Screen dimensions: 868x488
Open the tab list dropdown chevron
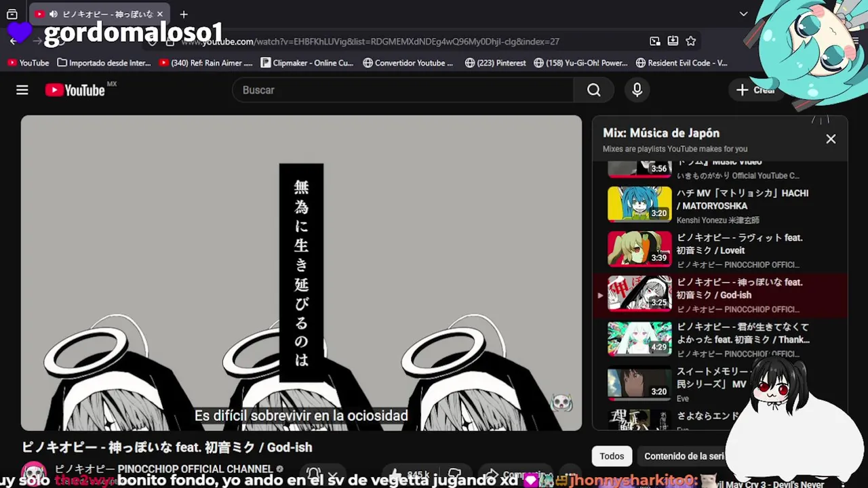[744, 14]
